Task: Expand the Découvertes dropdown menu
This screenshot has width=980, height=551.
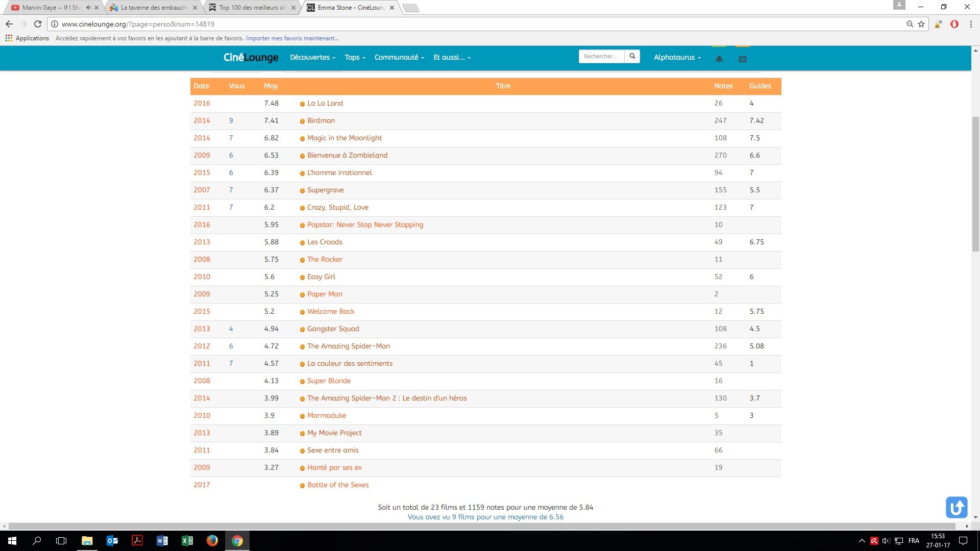Action: 312,57
